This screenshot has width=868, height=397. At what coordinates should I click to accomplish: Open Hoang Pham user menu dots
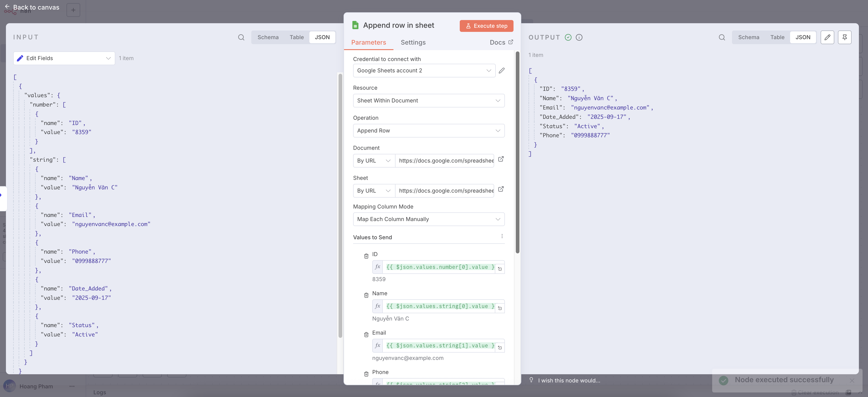click(72, 386)
